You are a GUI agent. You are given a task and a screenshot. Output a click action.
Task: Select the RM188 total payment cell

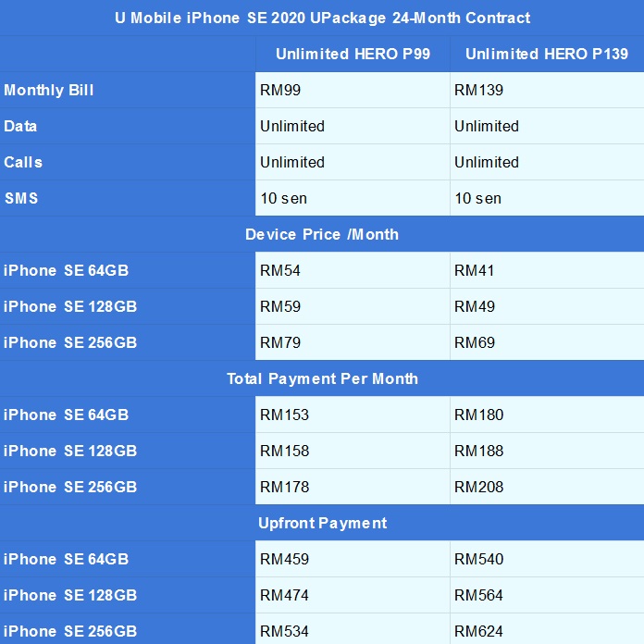click(x=479, y=451)
